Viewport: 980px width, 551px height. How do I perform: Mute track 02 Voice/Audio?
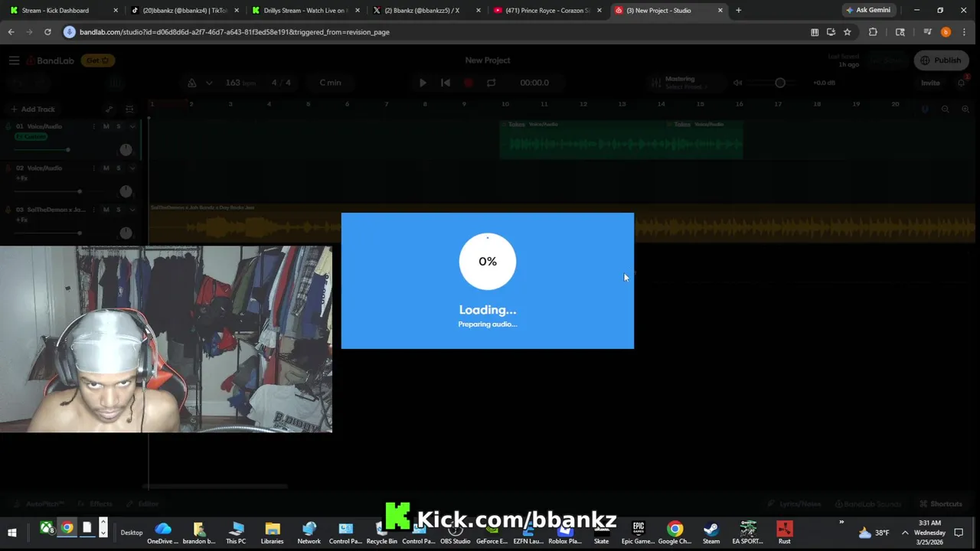coord(106,168)
